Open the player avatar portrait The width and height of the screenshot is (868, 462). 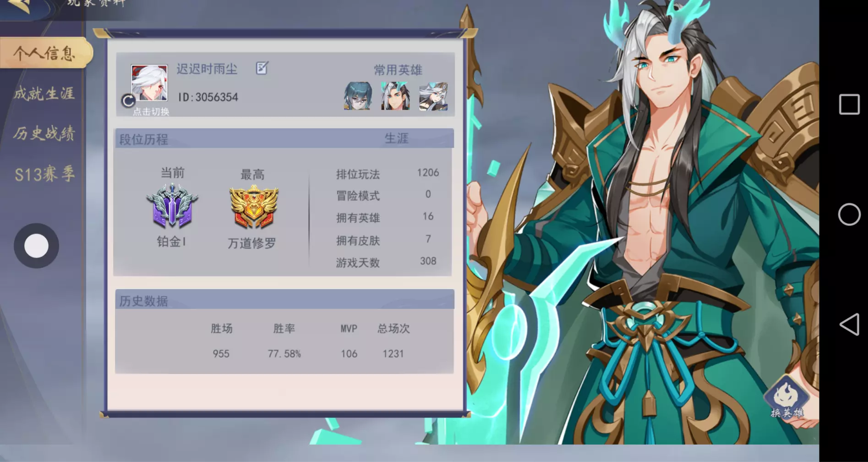[149, 83]
